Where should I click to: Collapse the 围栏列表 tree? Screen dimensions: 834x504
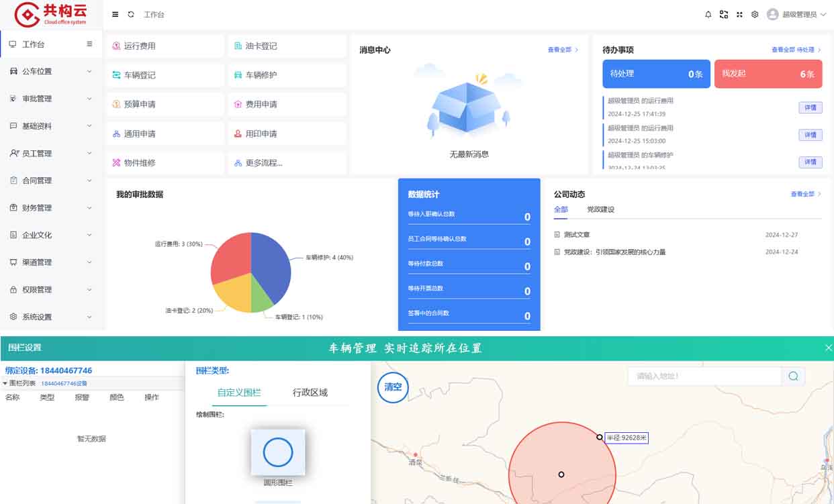(x=6, y=383)
